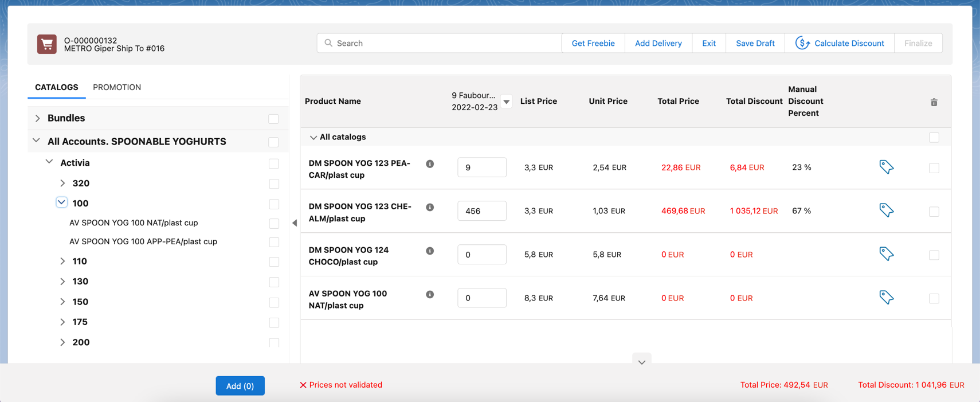The image size is (980, 402).
Task: Tick the 320 category checkbox
Action: [274, 184]
